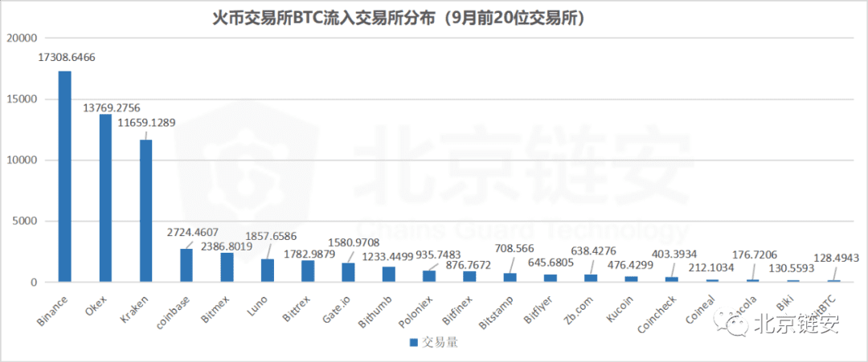Select the 10000 y-axis label

click(22, 161)
